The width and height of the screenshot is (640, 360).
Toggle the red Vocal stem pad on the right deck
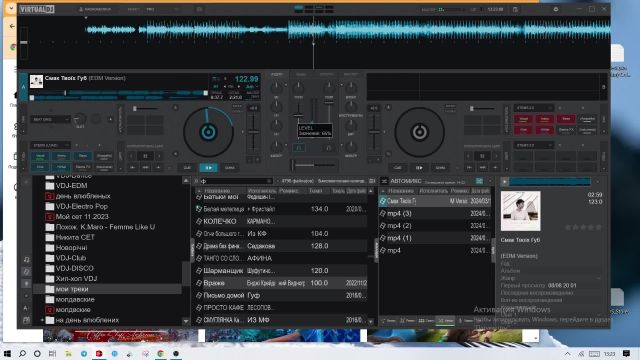[x=523, y=119]
